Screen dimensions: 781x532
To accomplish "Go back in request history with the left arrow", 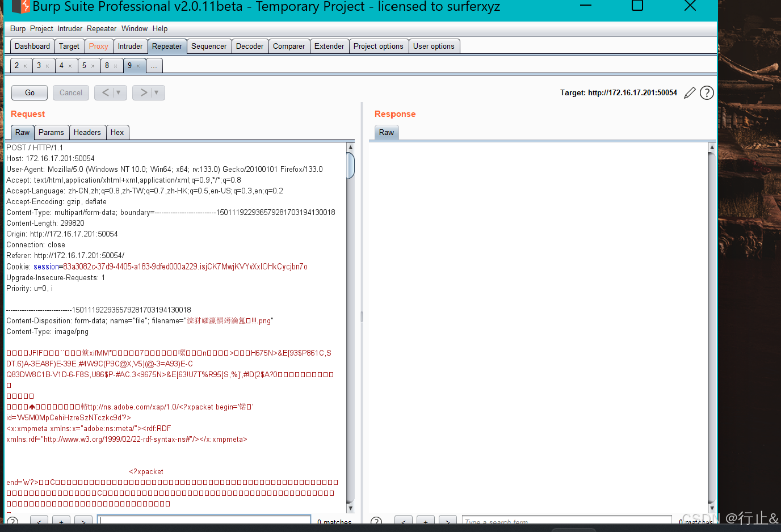I will 105,92.
